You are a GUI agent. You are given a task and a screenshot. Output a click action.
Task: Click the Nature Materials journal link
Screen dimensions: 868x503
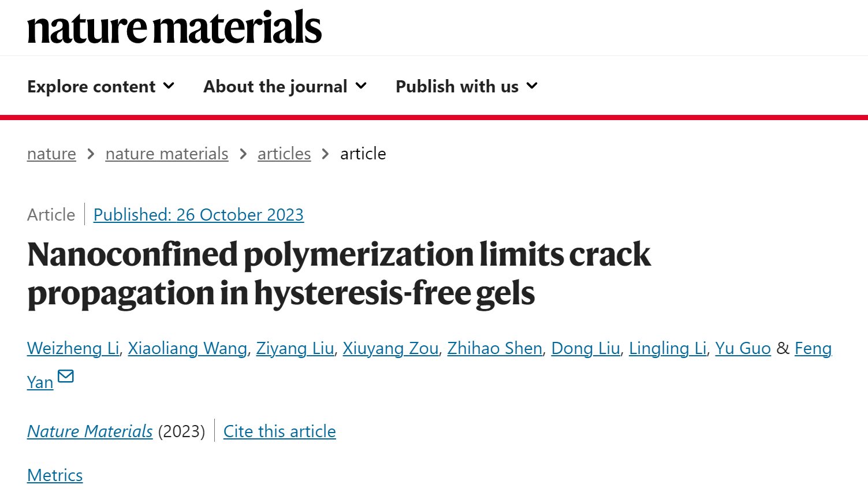tap(90, 431)
